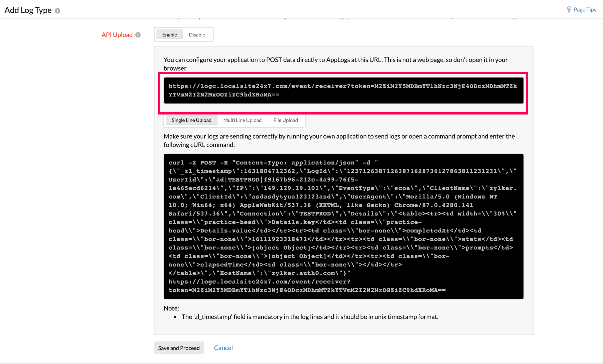Click the Add Log Type page title
Screen dimensions: 603x364
pyautogui.click(x=28, y=10)
